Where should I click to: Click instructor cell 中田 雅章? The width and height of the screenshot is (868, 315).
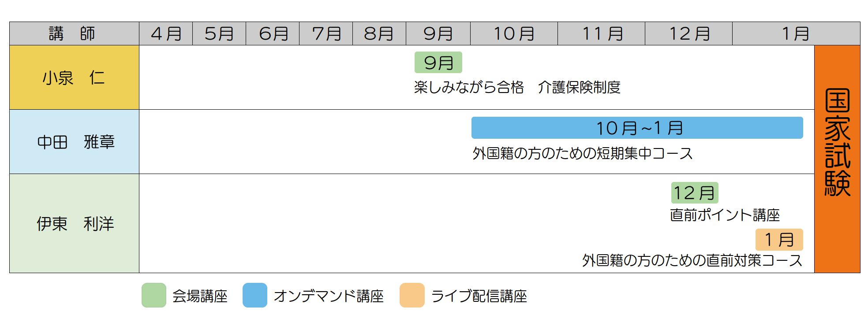pos(74,142)
